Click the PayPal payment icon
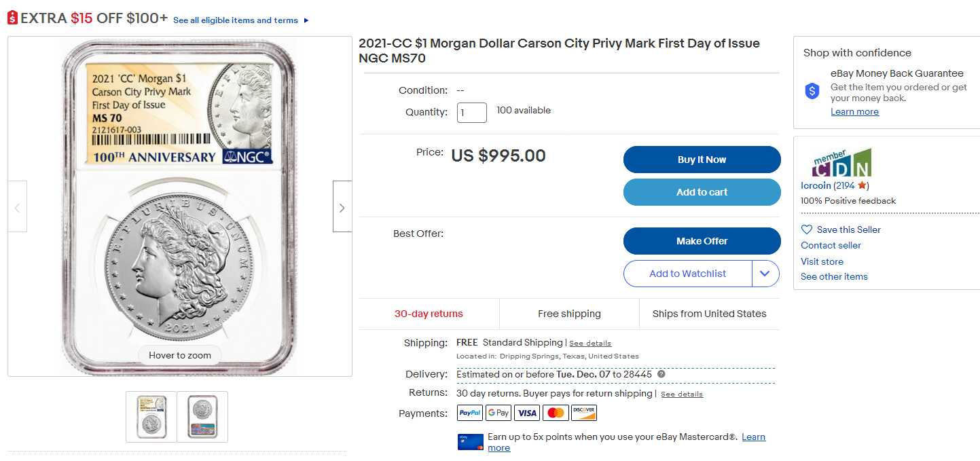 [x=470, y=413]
